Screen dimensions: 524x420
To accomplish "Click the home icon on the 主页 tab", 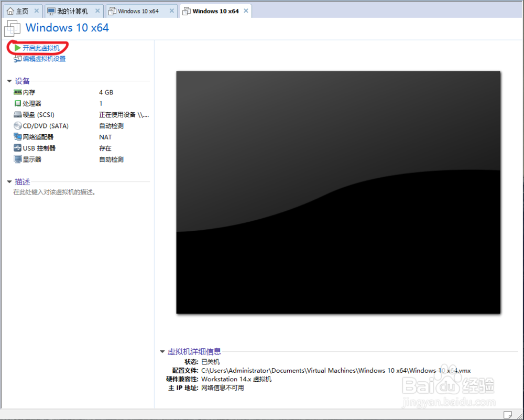I will point(10,11).
